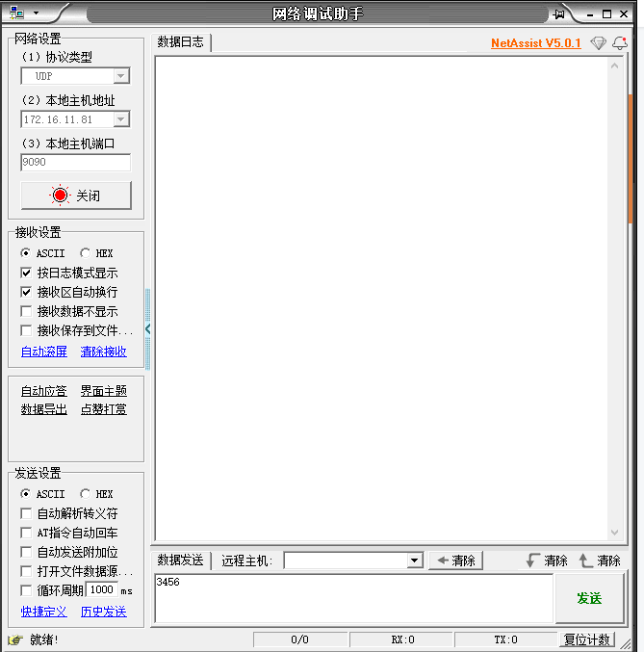The height and width of the screenshot is (652, 644).
Task: Click the diamond icon beside NetAssist version
Action: 599,43
